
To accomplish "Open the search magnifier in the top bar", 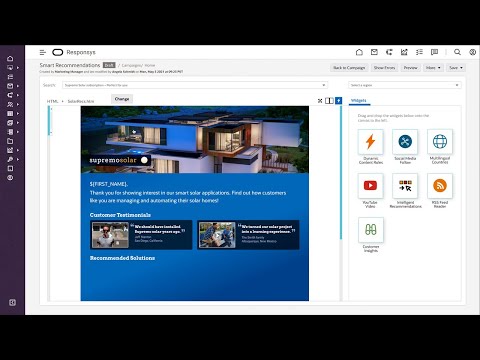I will [457, 52].
